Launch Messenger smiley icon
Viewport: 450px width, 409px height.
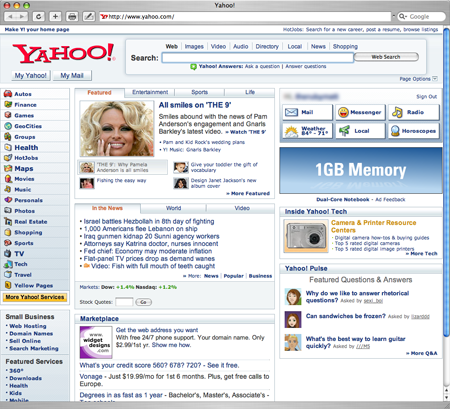(x=343, y=112)
